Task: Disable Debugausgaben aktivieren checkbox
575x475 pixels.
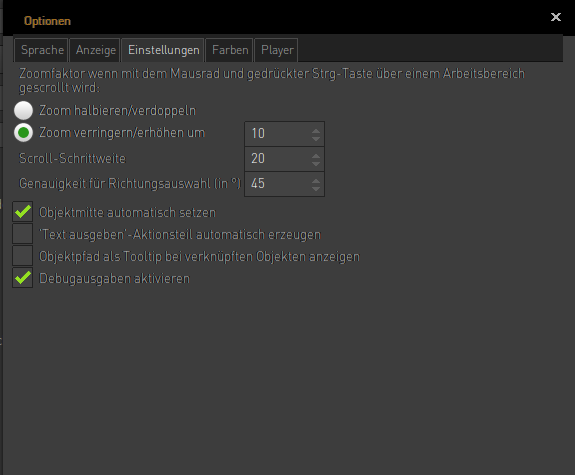Action: [x=23, y=278]
